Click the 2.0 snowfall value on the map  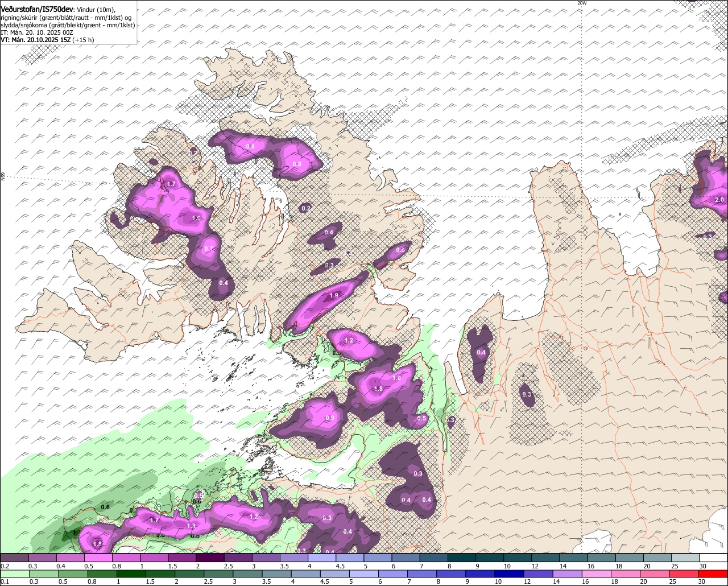[x=719, y=200]
